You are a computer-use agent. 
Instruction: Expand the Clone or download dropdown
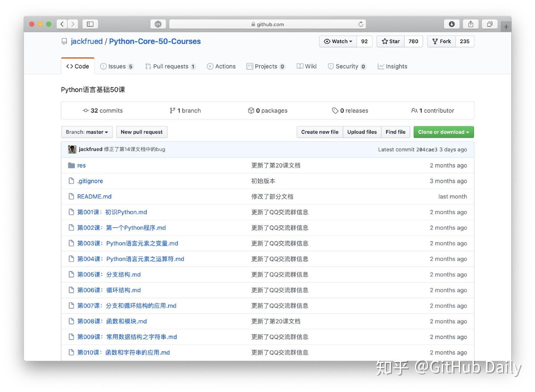(x=443, y=132)
